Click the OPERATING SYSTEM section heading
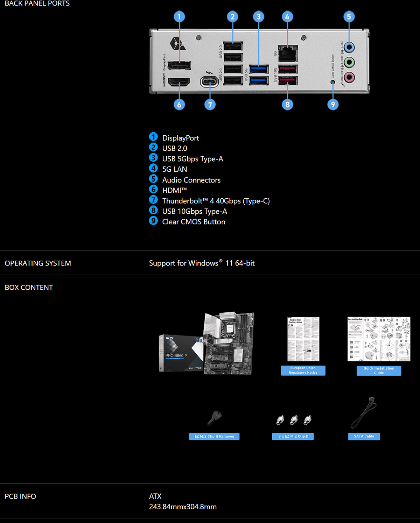Image resolution: width=420 pixels, height=523 pixels. 38,263
